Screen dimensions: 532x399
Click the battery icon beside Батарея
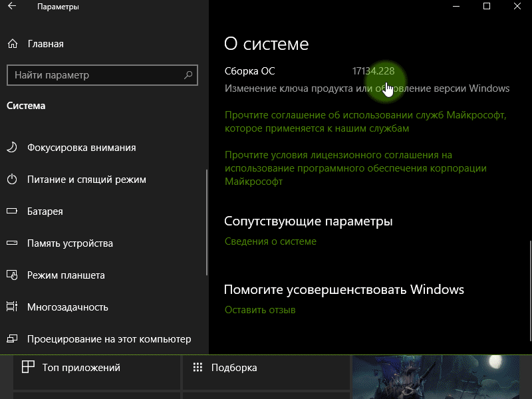(x=12, y=211)
